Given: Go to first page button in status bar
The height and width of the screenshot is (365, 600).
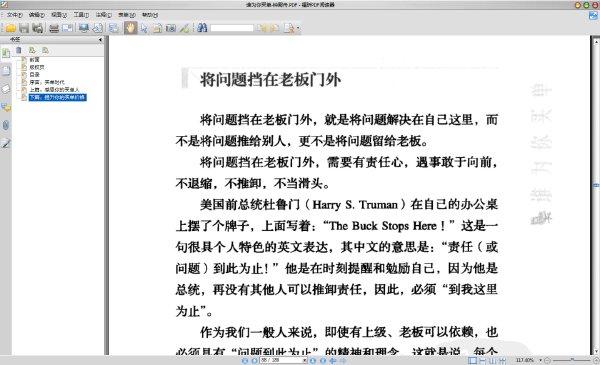Looking at the screenshot, I should pos(245,360).
